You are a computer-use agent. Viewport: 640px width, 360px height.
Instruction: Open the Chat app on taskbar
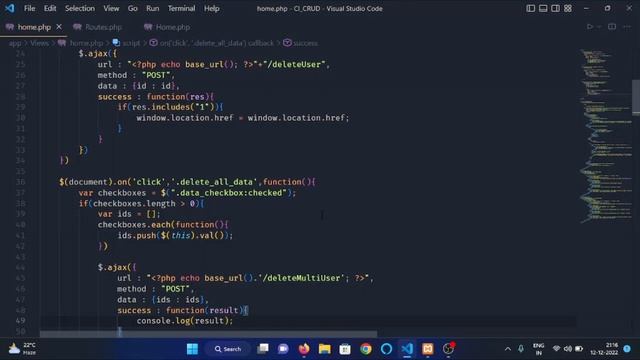pyautogui.click(x=283, y=349)
